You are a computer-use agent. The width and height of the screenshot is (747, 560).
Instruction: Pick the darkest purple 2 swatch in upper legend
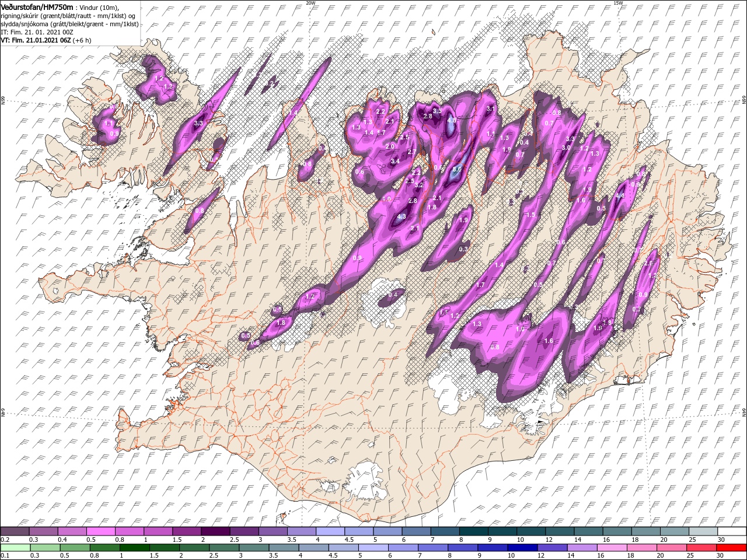click(215, 531)
